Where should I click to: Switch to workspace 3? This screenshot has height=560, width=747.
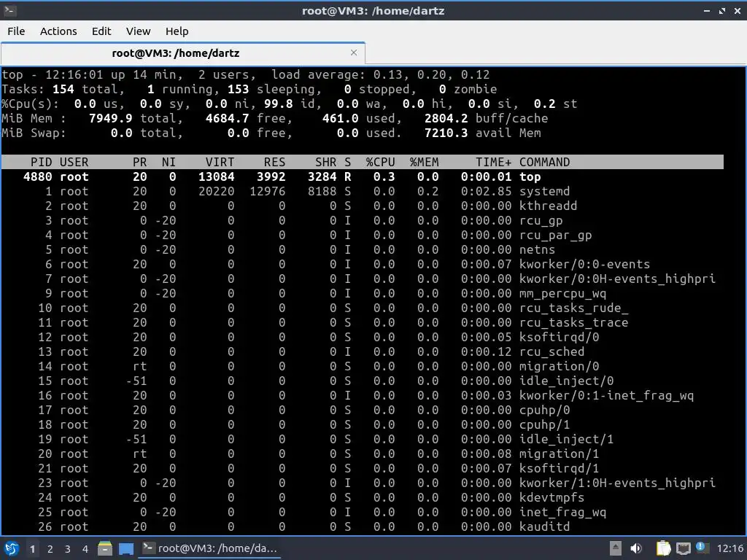coord(68,549)
